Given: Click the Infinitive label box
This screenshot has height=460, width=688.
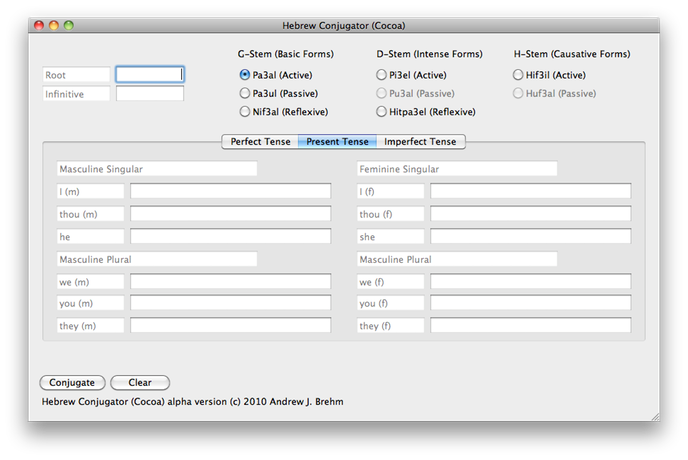Looking at the screenshot, I should coord(76,94).
